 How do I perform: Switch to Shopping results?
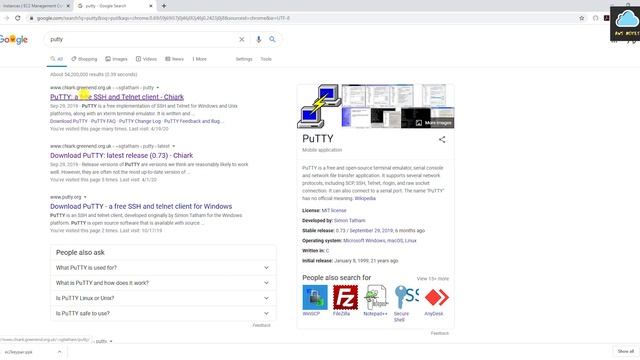(x=84, y=59)
